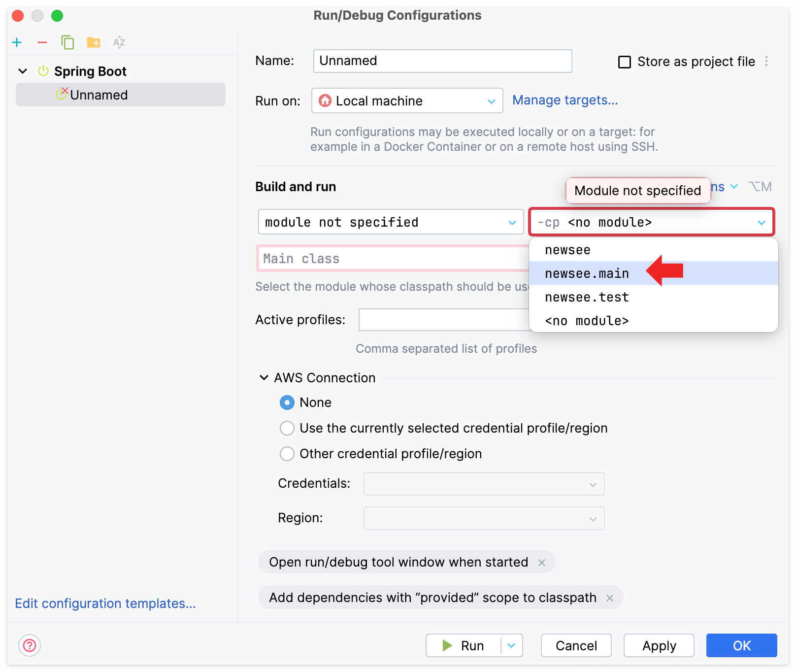Sort configurations alphabetically
796x672 pixels.
click(x=119, y=42)
